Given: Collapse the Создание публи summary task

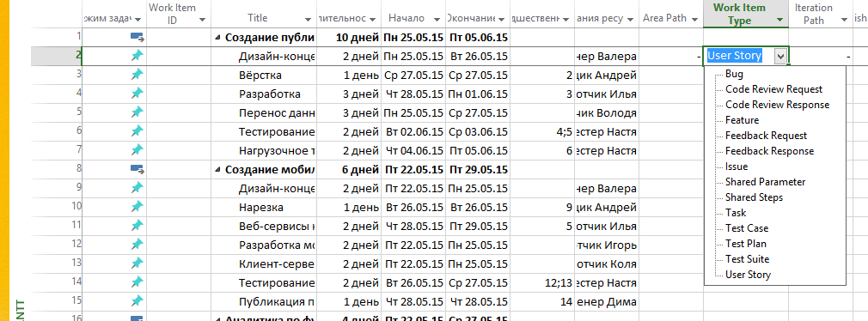Looking at the screenshot, I should pos(217,38).
